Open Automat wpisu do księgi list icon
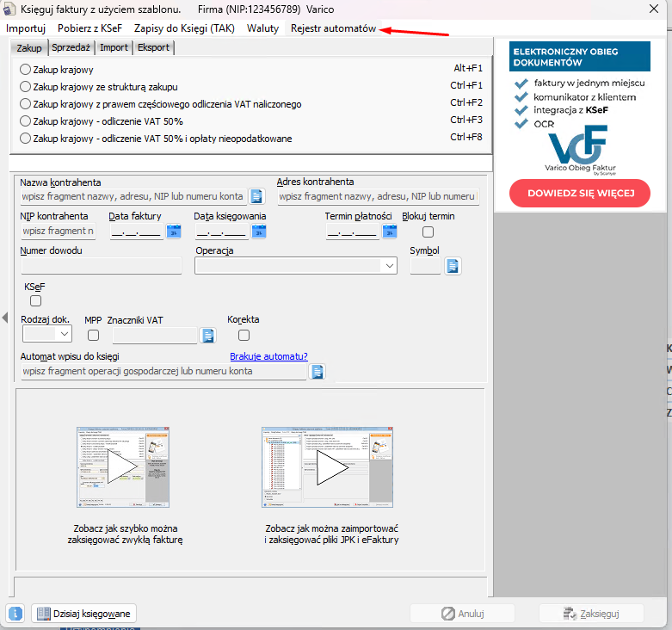The height and width of the screenshot is (630, 672). 318,372
